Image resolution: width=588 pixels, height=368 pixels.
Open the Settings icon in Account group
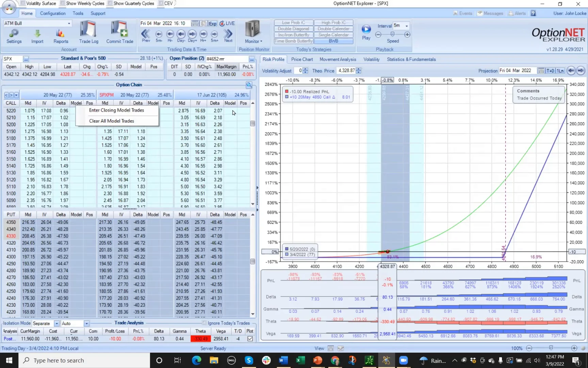coord(14,36)
